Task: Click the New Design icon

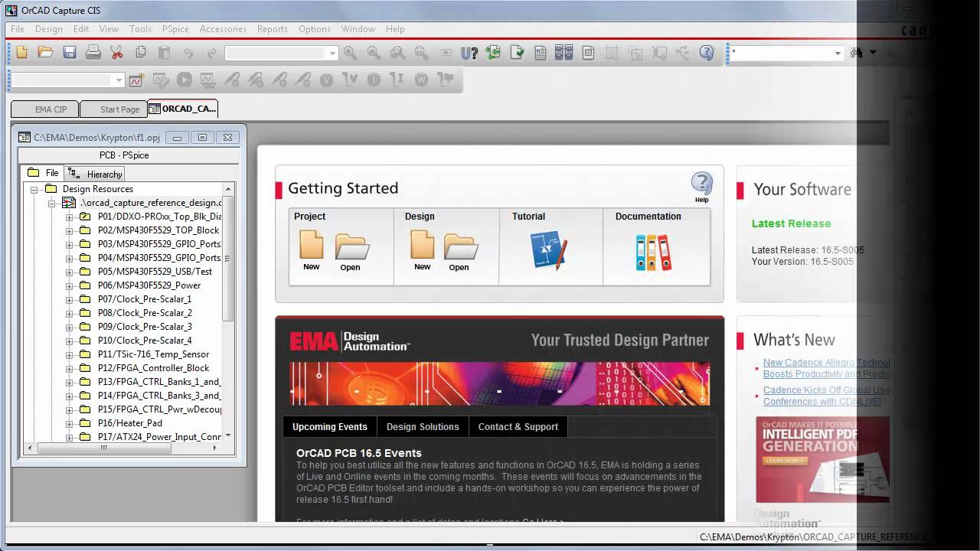Action: 423,251
